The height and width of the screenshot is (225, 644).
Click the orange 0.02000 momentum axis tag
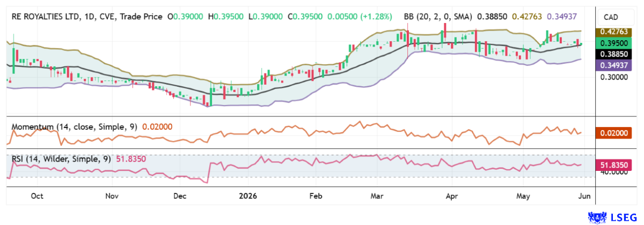click(x=614, y=132)
